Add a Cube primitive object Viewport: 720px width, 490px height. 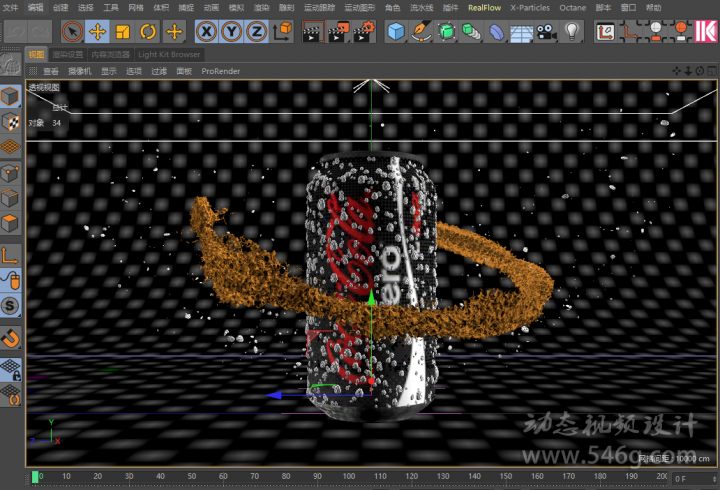pos(396,31)
